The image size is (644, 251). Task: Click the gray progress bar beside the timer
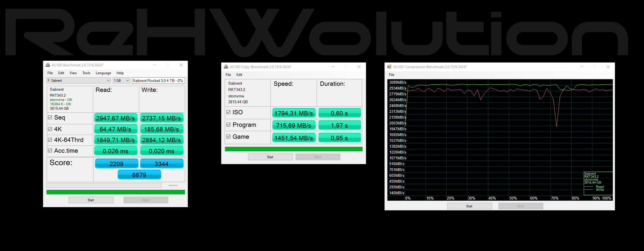[x=104, y=186]
